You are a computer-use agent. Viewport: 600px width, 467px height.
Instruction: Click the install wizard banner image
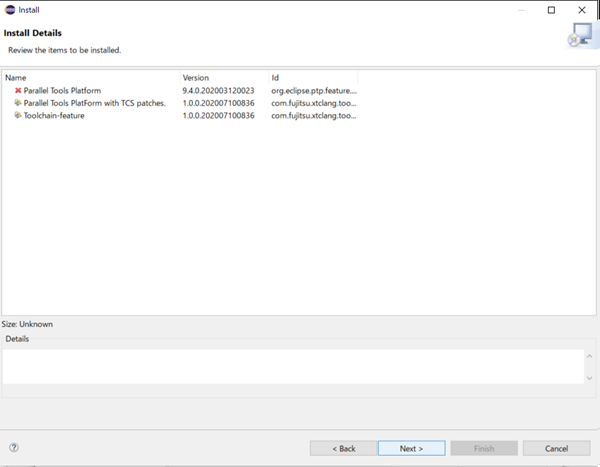(x=577, y=36)
